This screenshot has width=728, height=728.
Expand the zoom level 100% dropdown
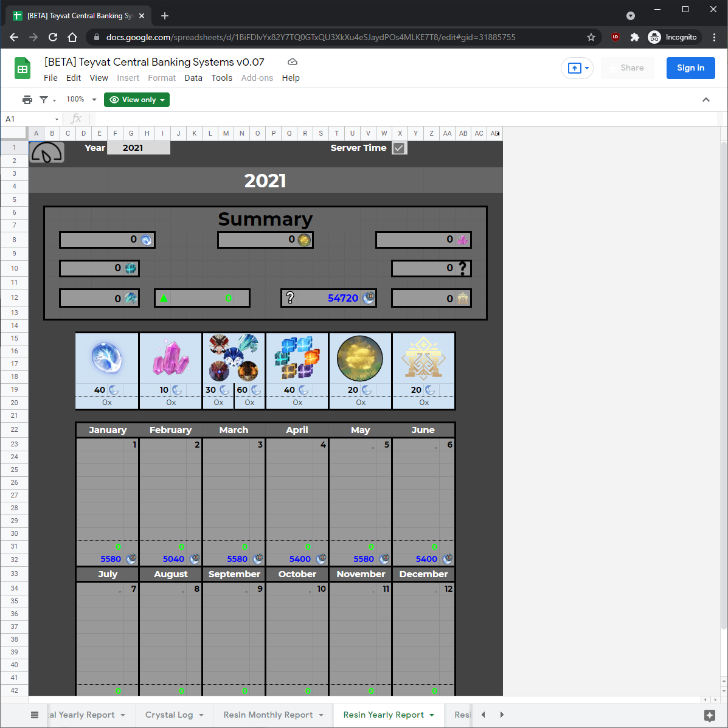click(81, 99)
